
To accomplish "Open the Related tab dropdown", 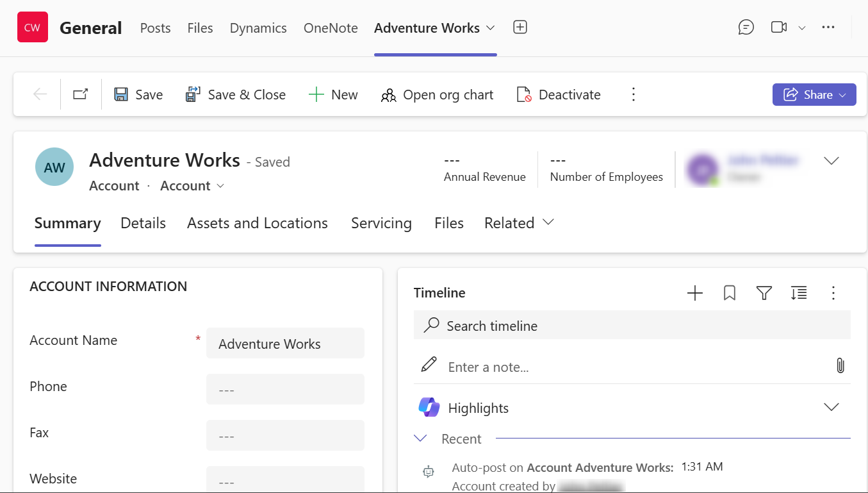I will tap(519, 222).
